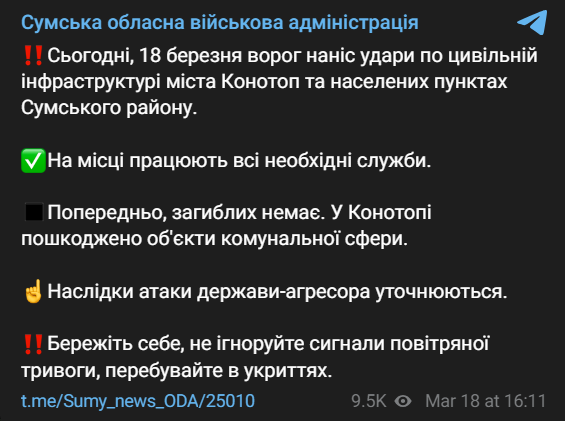
Task: Click the Telegram paper plane logo
Action: click(x=532, y=22)
